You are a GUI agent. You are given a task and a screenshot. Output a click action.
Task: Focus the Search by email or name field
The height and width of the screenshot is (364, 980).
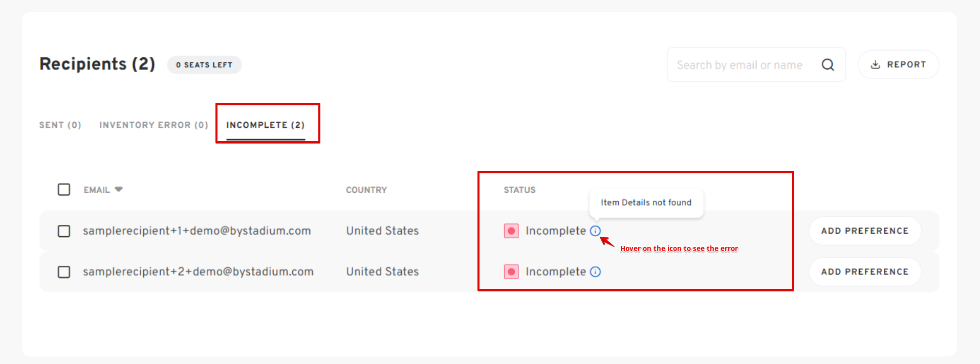pyautogui.click(x=756, y=64)
